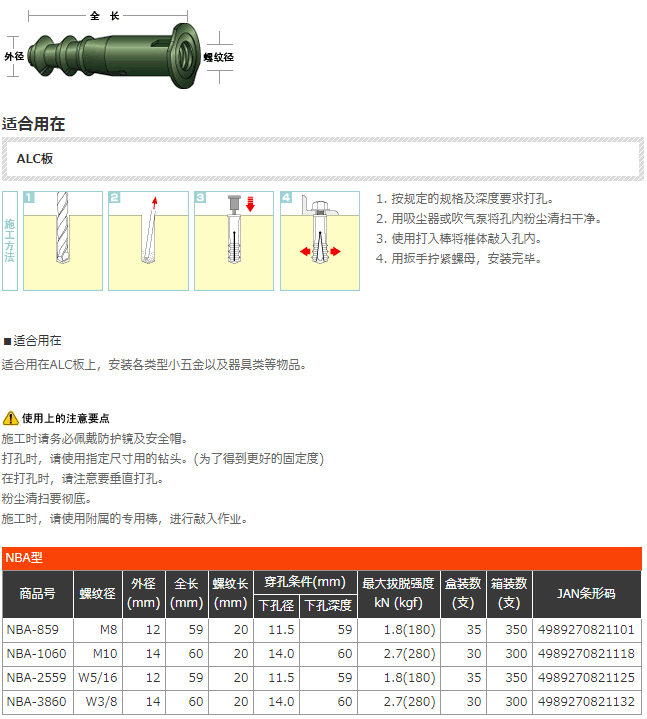
Task: Click step 3 hammer-in illustration
Action: pyautogui.click(x=234, y=241)
